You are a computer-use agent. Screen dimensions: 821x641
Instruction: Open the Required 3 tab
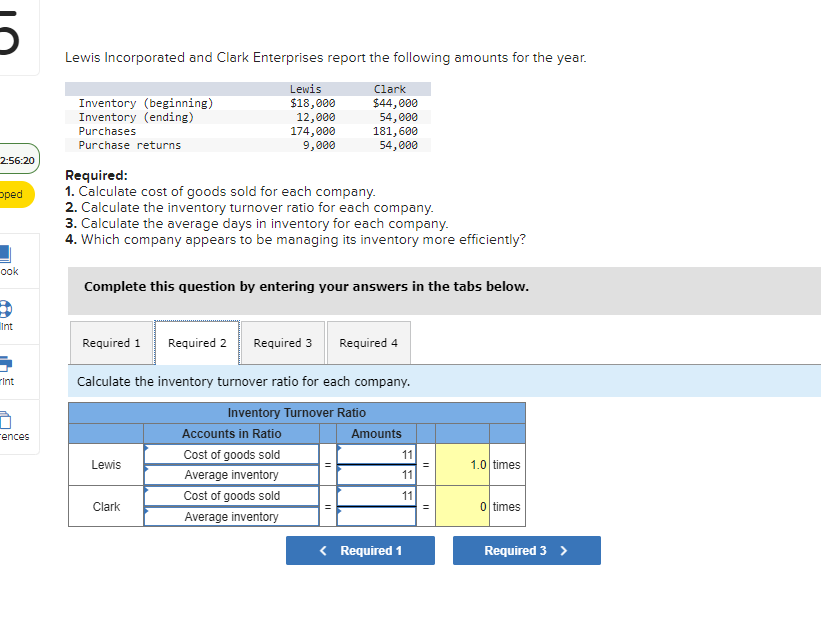coord(283,343)
